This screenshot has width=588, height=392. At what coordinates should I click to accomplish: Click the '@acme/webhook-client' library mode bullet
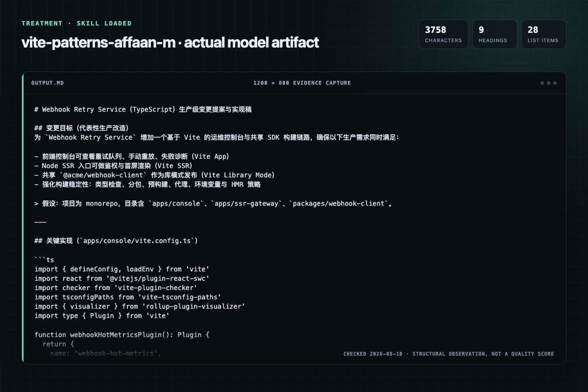[x=154, y=175]
